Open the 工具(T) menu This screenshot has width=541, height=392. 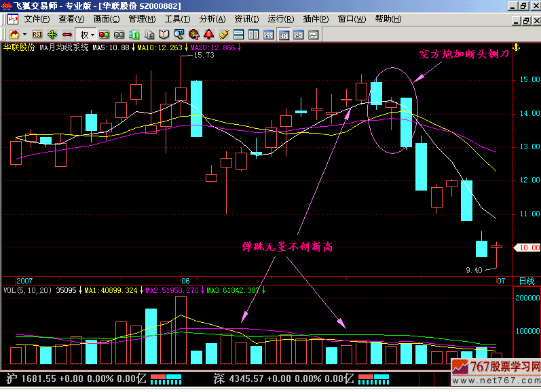pyautogui.click(x=177, y=19)
